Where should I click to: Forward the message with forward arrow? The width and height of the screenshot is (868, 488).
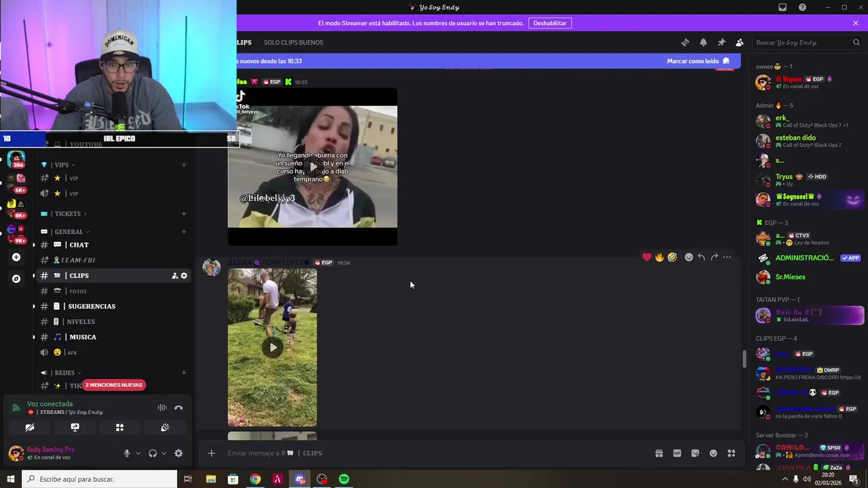(714, 257)
